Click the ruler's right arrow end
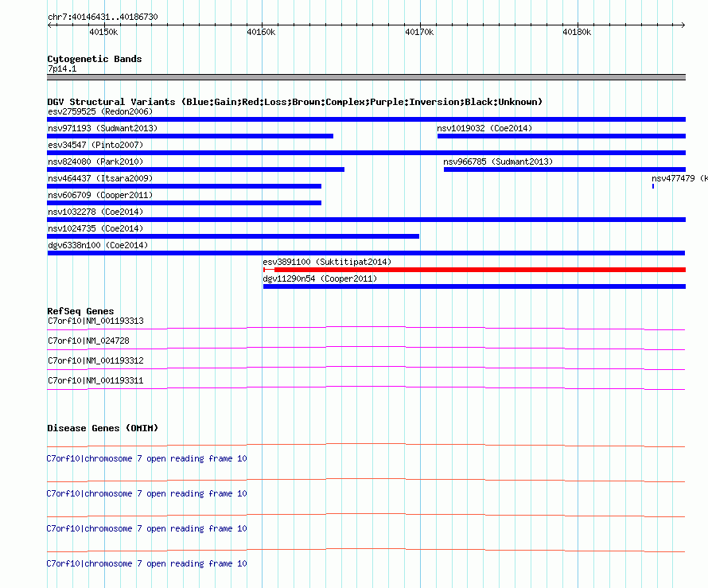 click(x=683, y=25)
